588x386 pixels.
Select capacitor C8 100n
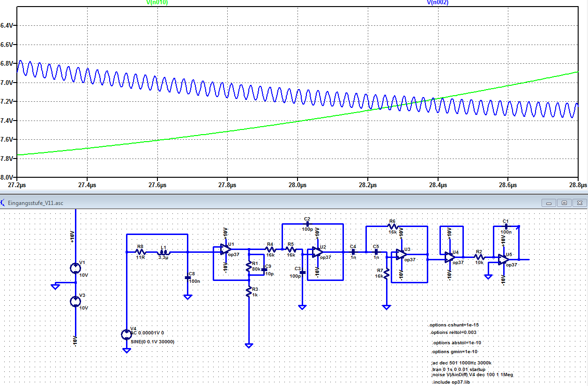click(x=187, y=278)
